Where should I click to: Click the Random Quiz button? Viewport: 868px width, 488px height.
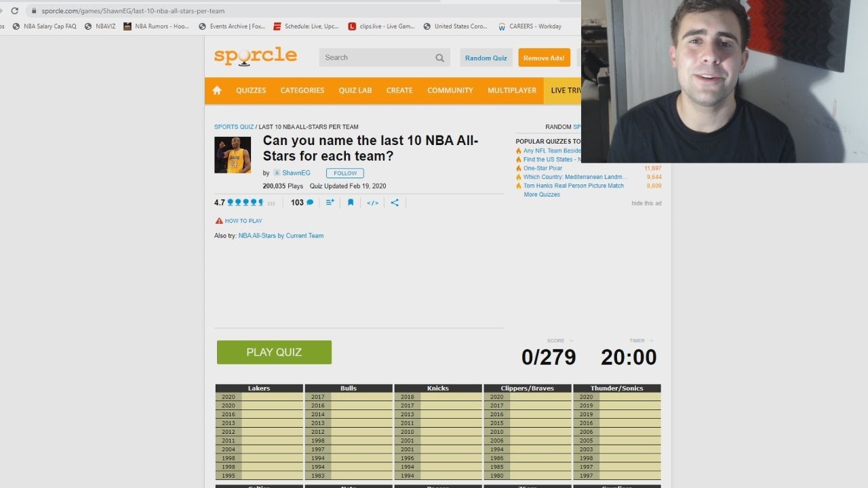[486, 58]
